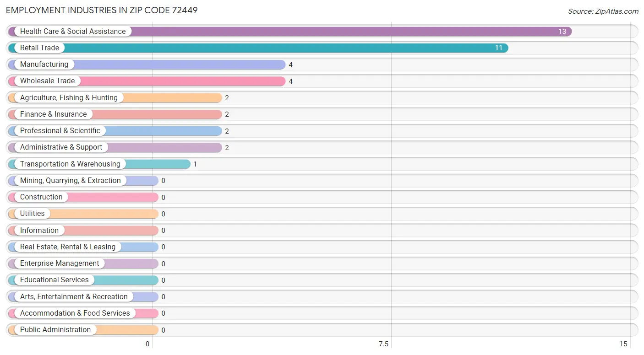Click the Arts, Entertainment & Recreation label
644x355 pixels.
coord(74,296)
